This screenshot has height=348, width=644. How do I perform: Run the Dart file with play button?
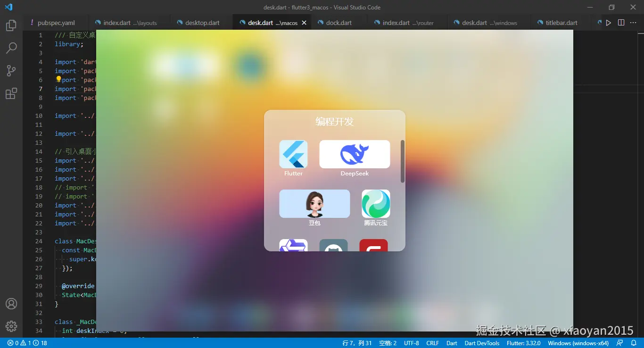pyautogui.click(x=609, y=23)
